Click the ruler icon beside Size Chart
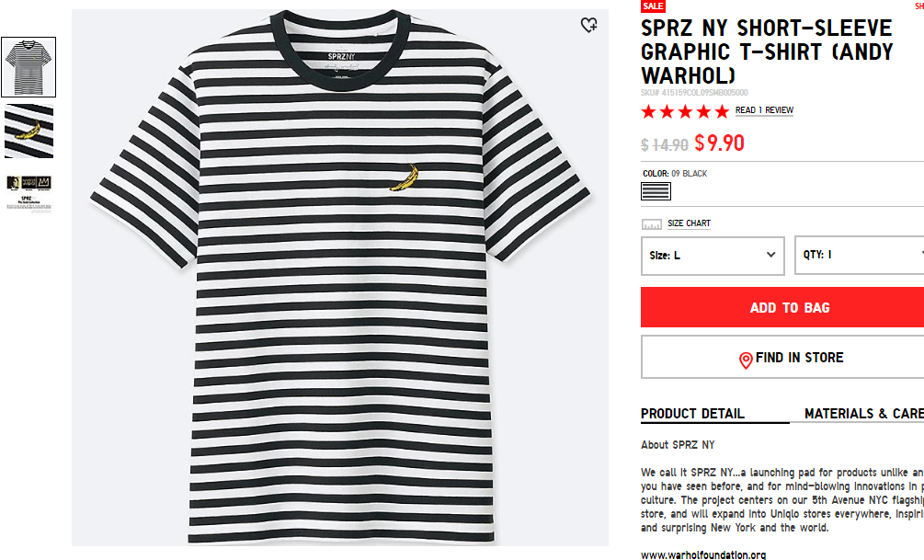 pyautogui.click(x=651, y=224)
